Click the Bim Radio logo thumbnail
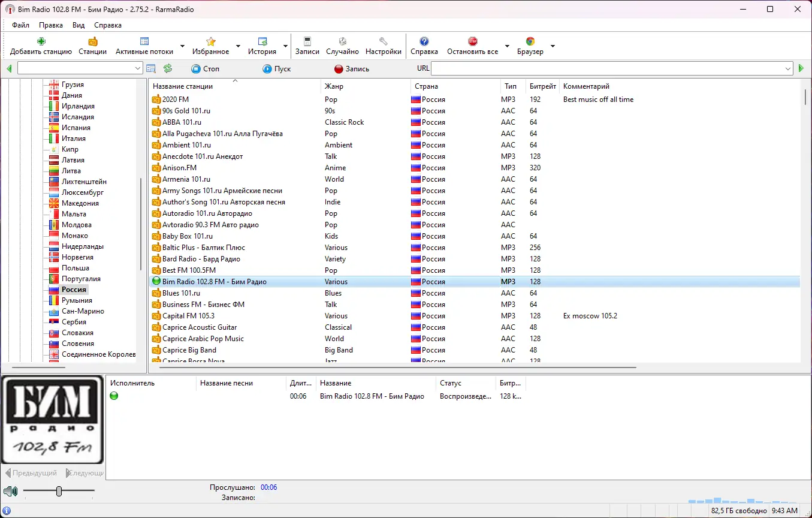 click(x=52, y=420)
